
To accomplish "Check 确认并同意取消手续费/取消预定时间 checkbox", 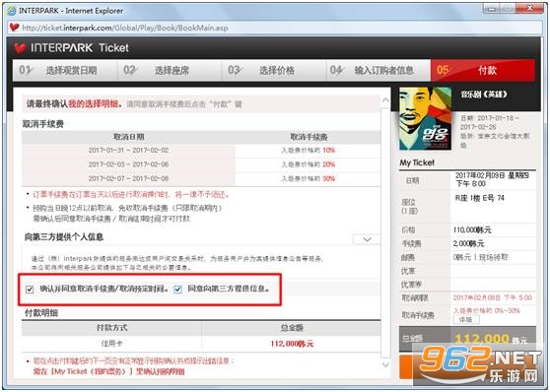I will [30, 290].
